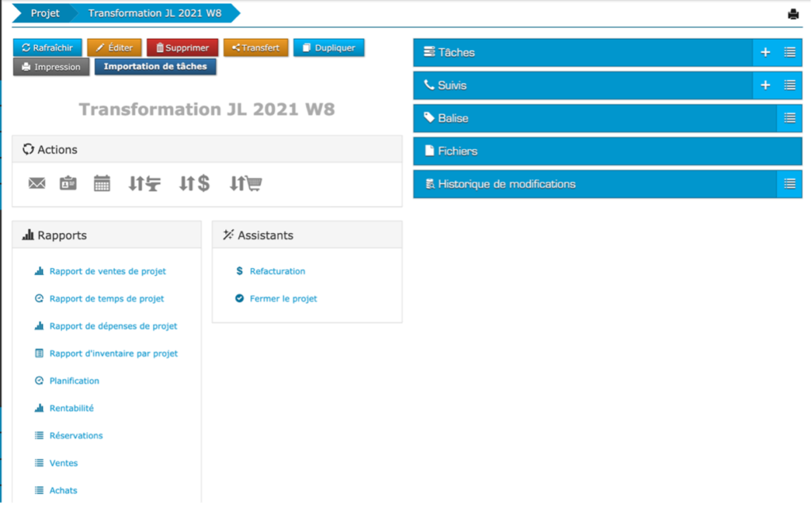Click the dollar sign transfer action icon
The width and height of the screenshot is (812, 505).
click(x=194, y=184)
